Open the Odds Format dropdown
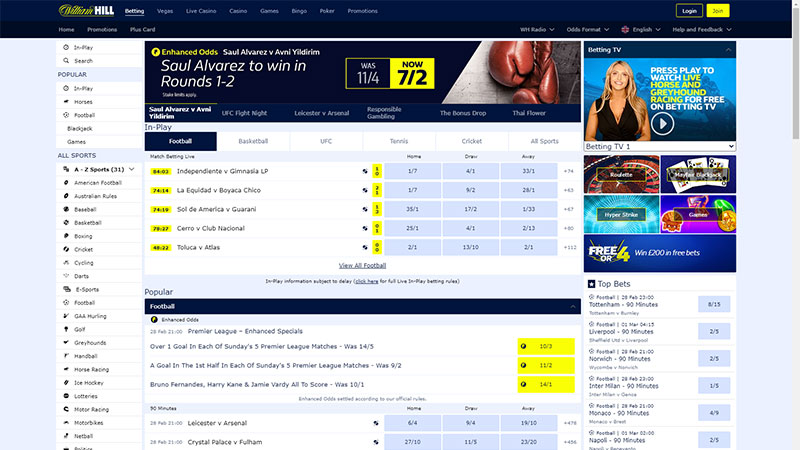 tap(588, 30)
